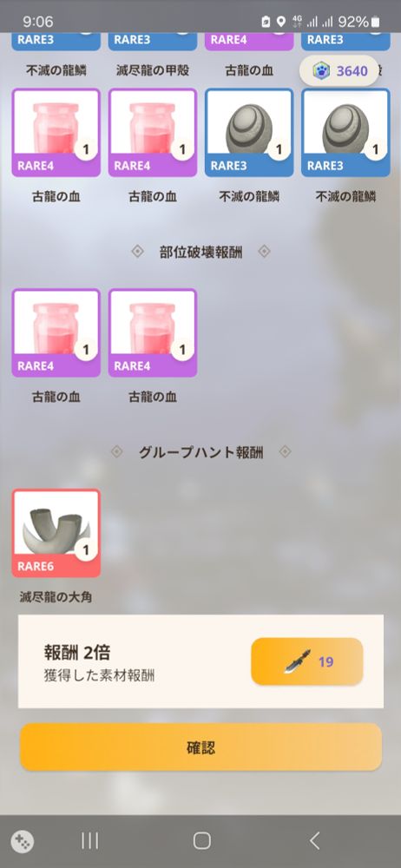Open the paw currency 3640 badge

(x=339, y=71)
